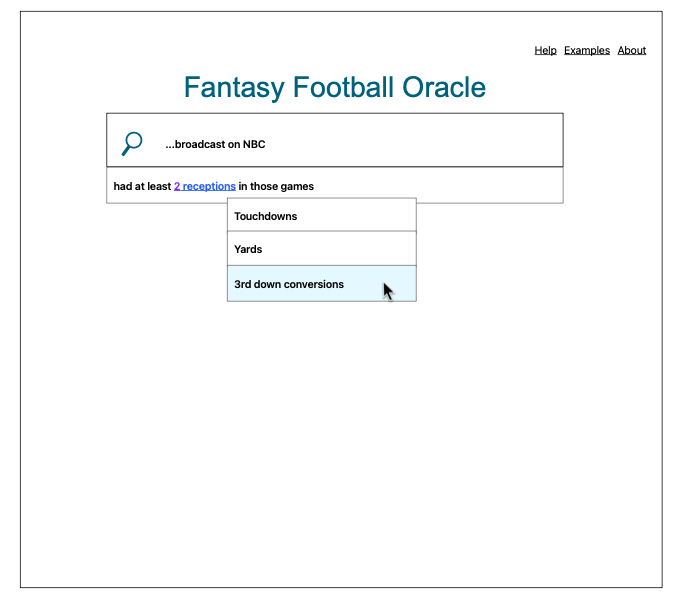
Task: Click the word 'Fantasy' in the heading
Action: pos(234,87)
